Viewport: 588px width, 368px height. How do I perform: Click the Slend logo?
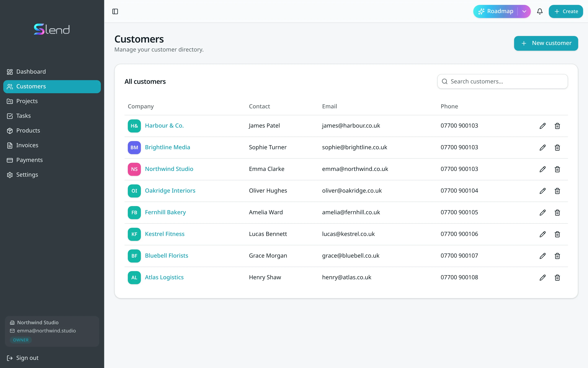pos(52,29)
